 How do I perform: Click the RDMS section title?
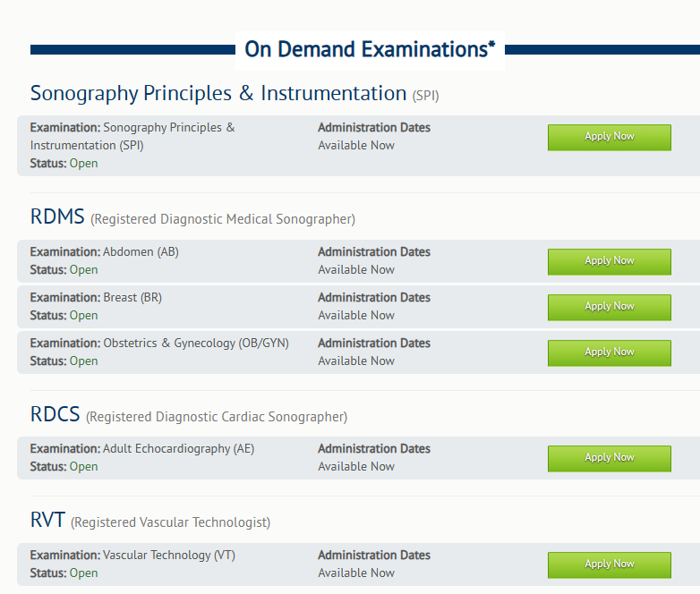click(x=57, y=217)
